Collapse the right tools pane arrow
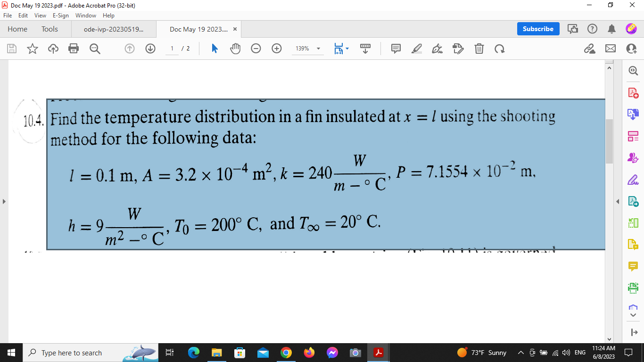Viewport: 644px width, 362px height. point(618,202)
